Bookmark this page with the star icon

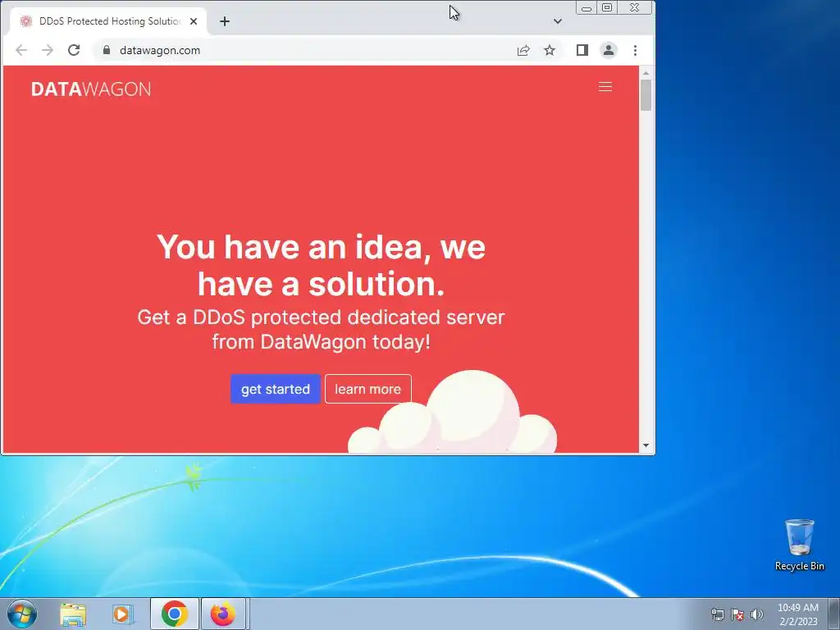click(550, 50)
